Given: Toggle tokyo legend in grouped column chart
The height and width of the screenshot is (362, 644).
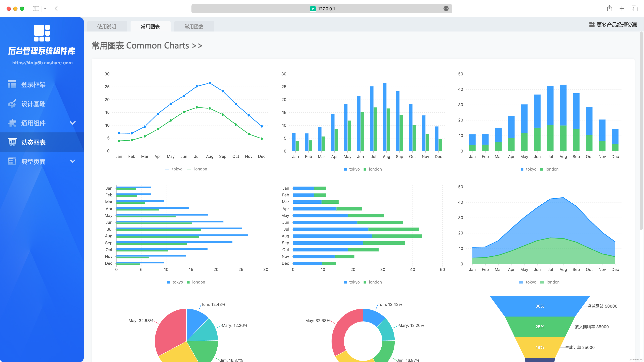Looking at the screenshot, I should point(351,169).
